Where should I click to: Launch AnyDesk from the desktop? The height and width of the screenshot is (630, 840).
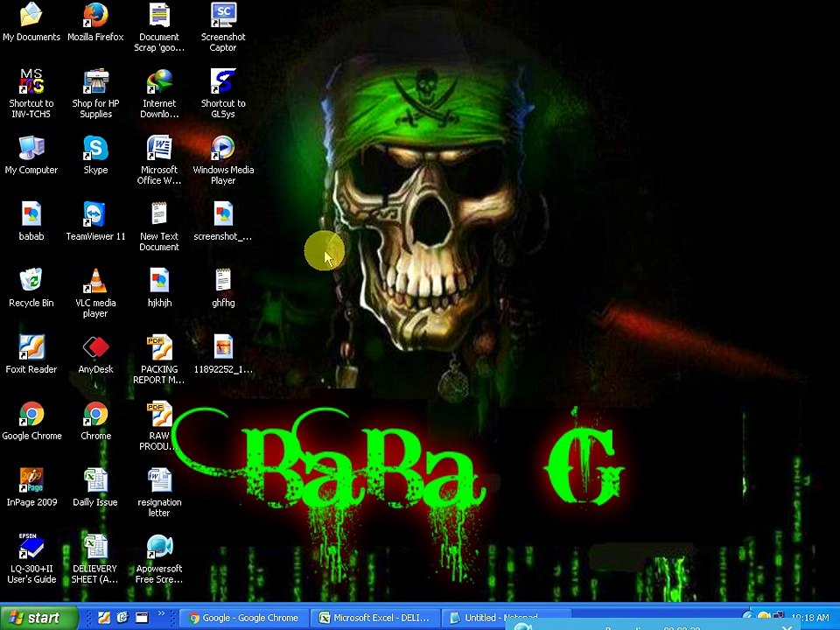click(x=95, y=354)
